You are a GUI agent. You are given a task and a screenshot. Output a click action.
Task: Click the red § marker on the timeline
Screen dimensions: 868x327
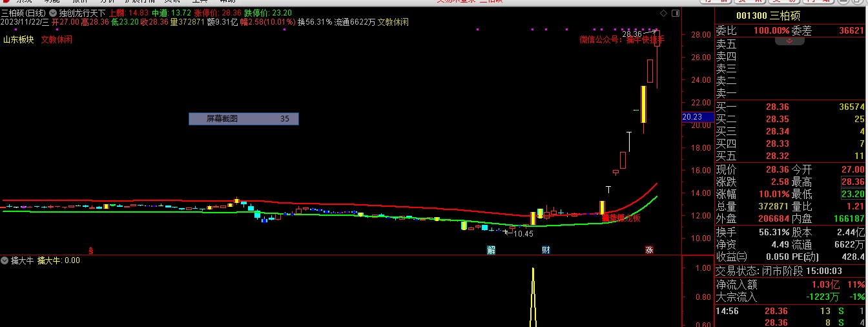pos(91,251)
